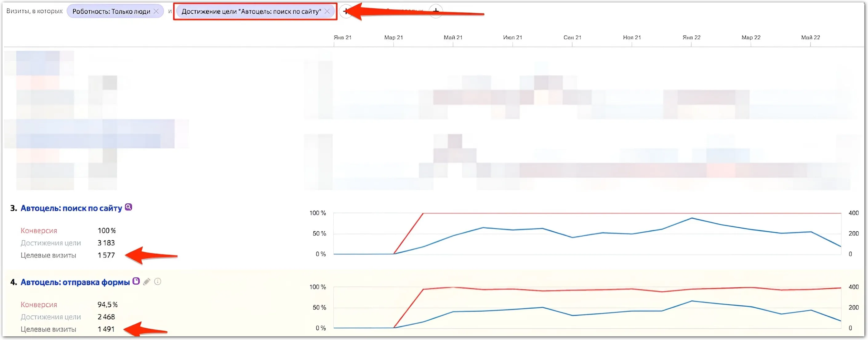Viewport: 868px width, 340px height.
Task: Click 'Достижения цели' label under goal 4
Action: click(50, 317)
